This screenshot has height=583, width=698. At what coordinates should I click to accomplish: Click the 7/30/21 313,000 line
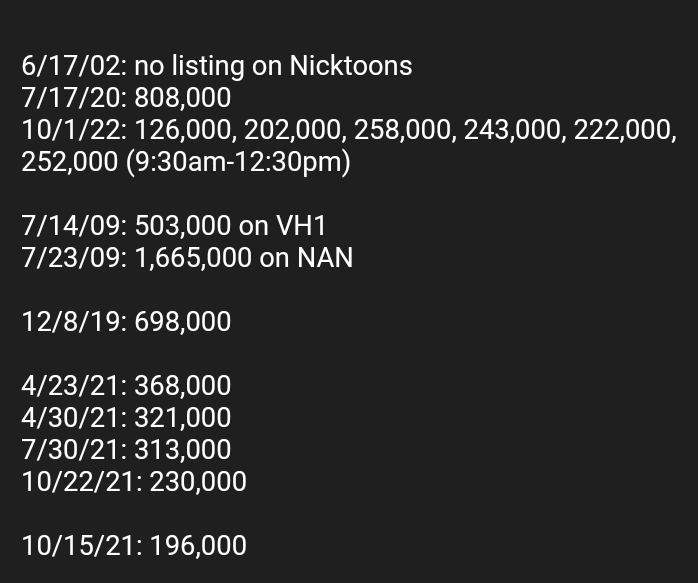point(126,449)
